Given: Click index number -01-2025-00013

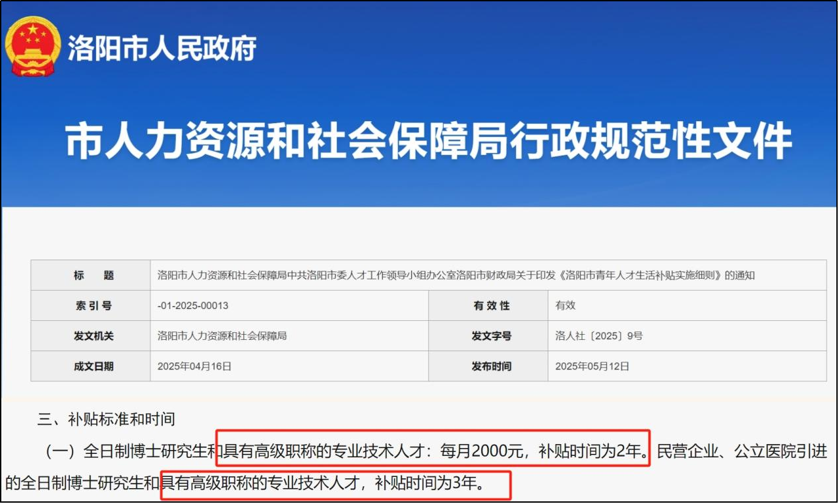Looking at the screenshot, I should tap(193, 306).
